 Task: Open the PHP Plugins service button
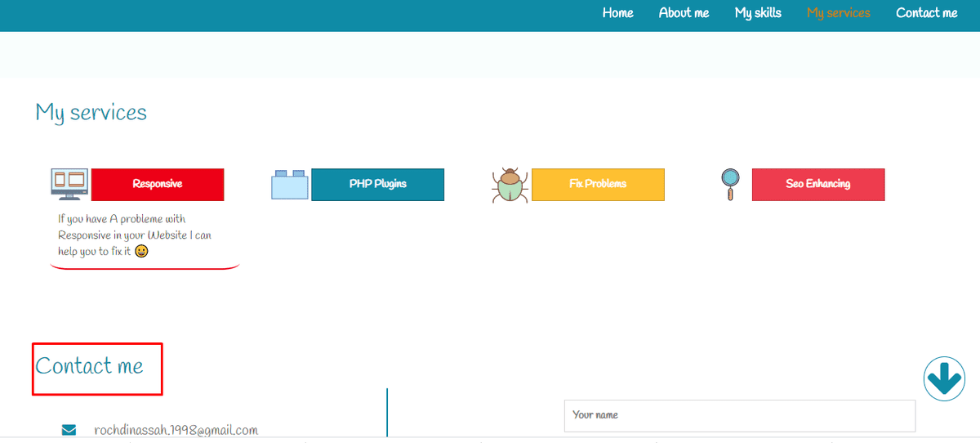378,185
